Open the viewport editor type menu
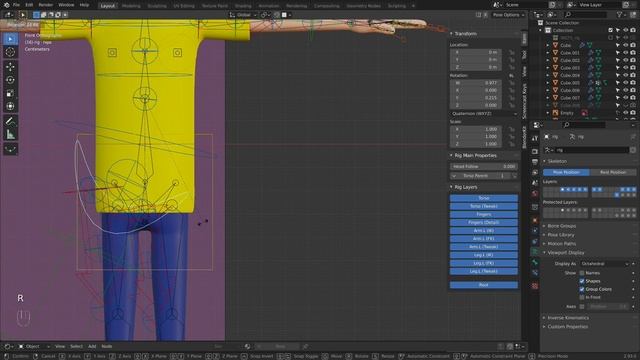Viewport: 640px width, 360px height. (8, 15)
